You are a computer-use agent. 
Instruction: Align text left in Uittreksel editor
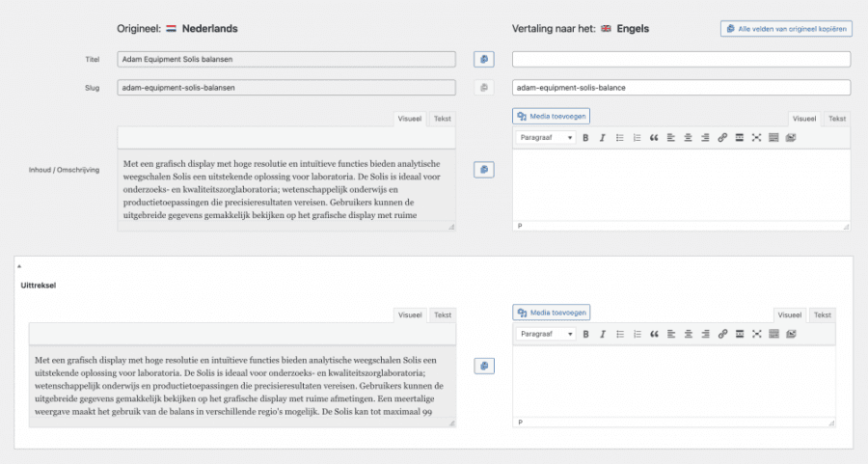671,334
